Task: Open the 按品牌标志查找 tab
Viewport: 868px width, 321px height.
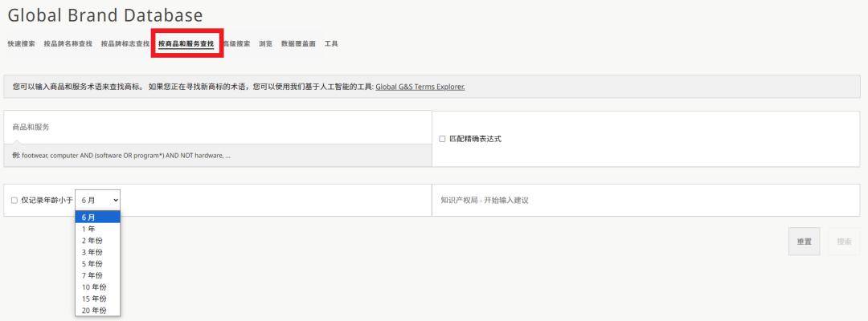Action: (x=125, y=43)
